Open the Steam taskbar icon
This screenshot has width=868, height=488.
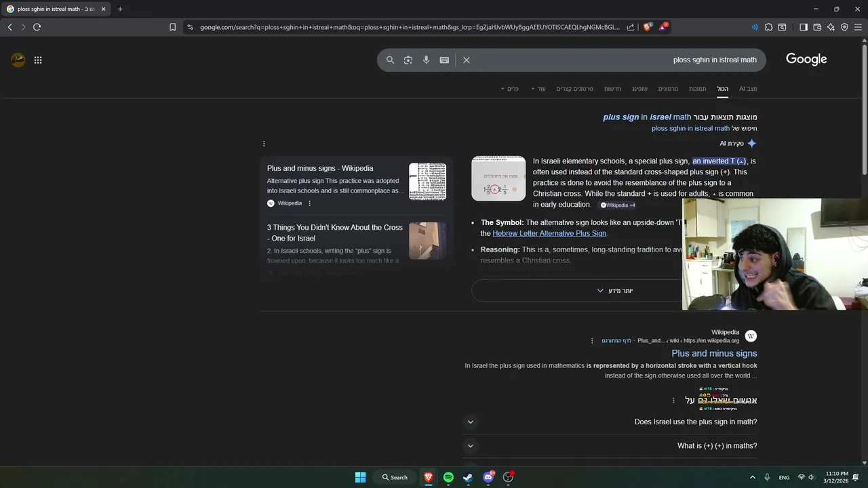[468, 477]
